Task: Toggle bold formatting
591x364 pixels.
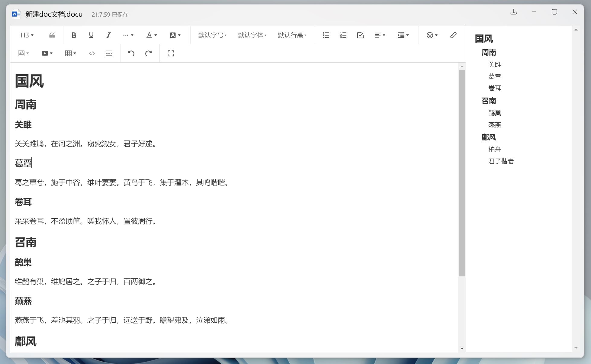Action: [x=74, y=35]
